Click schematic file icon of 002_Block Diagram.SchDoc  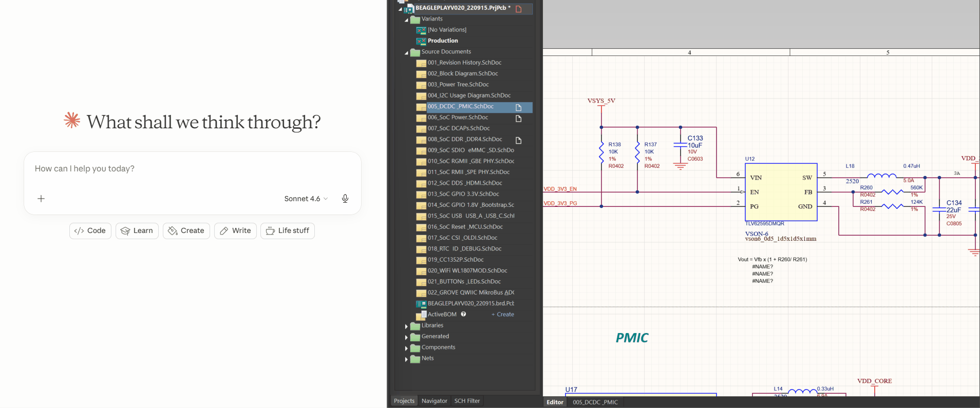pyautogui.click(x=421, y=74)
